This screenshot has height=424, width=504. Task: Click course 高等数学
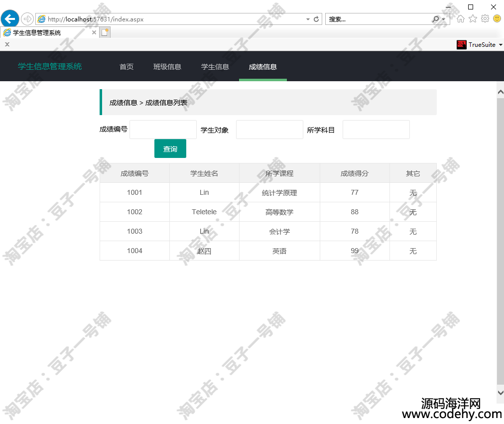click(x=279, y=212)
